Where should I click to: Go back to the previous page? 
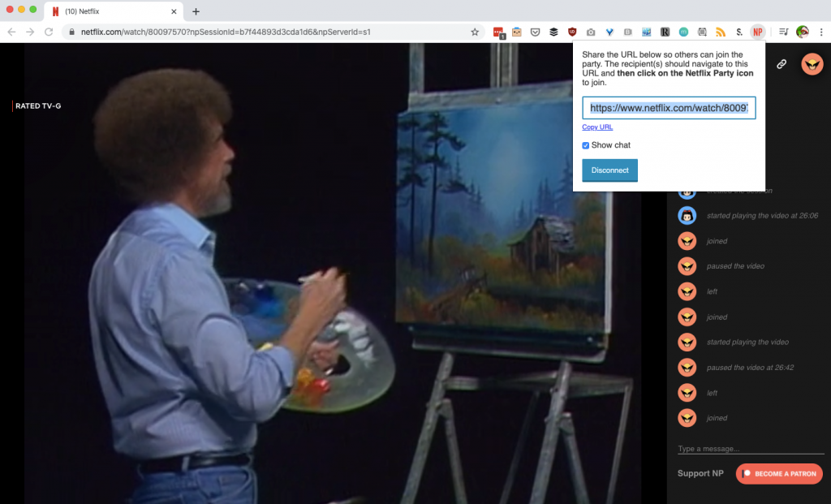pos(11,32)
